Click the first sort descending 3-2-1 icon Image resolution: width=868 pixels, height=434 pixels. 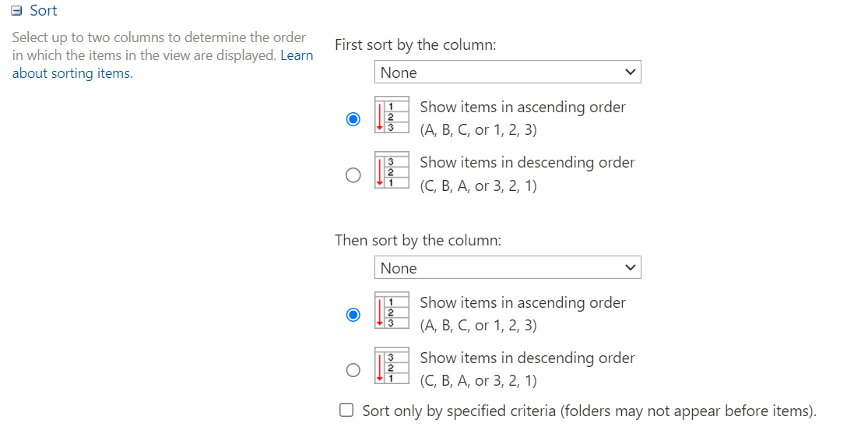392,171
